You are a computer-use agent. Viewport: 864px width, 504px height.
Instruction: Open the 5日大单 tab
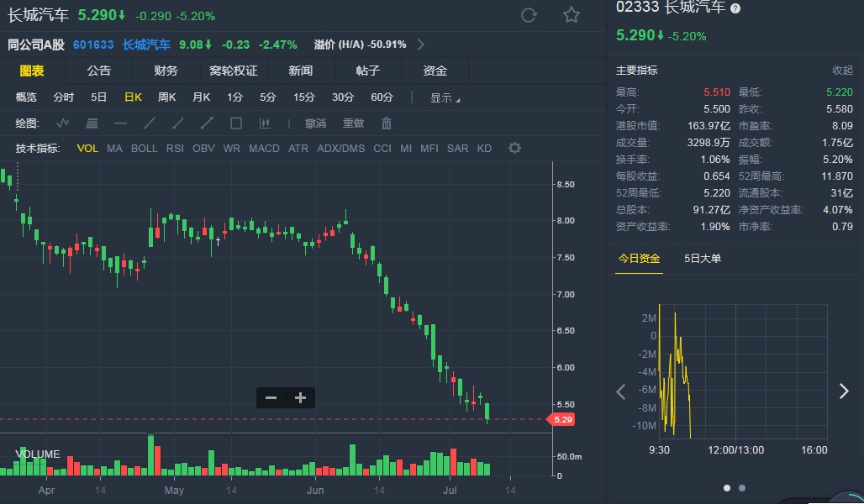(703, 258)
